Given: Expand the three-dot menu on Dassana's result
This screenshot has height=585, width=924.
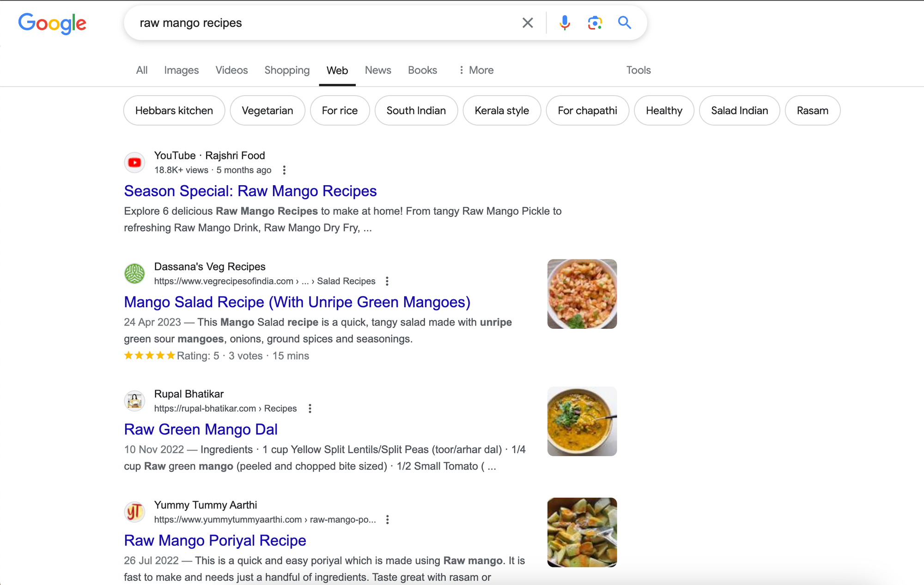Looking at the screenshot, I should click(x=387, y=281).
